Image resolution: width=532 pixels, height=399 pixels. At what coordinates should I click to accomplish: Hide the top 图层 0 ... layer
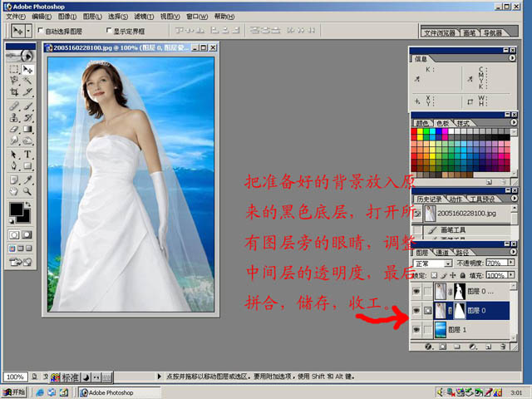pos(416,291)
